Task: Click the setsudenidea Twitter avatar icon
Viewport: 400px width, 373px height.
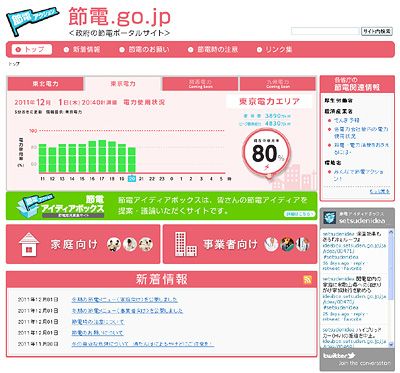Action: pos(330,218)
